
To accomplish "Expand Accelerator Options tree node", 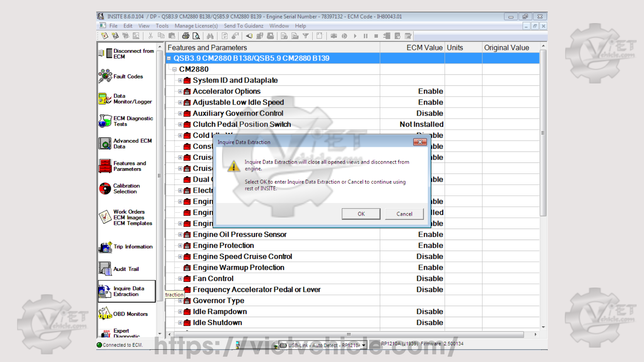I will pyautogui.click(x=180, y=92).
